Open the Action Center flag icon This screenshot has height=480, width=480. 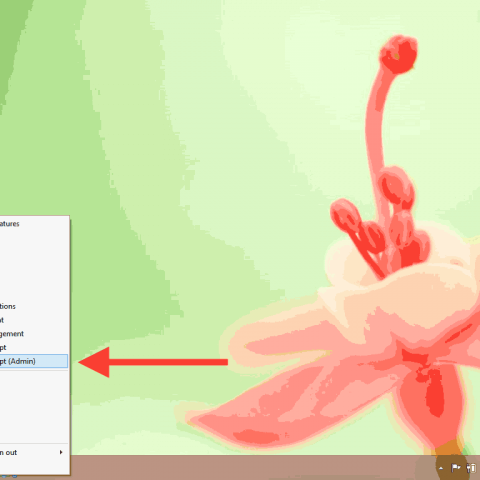(455, 468)
